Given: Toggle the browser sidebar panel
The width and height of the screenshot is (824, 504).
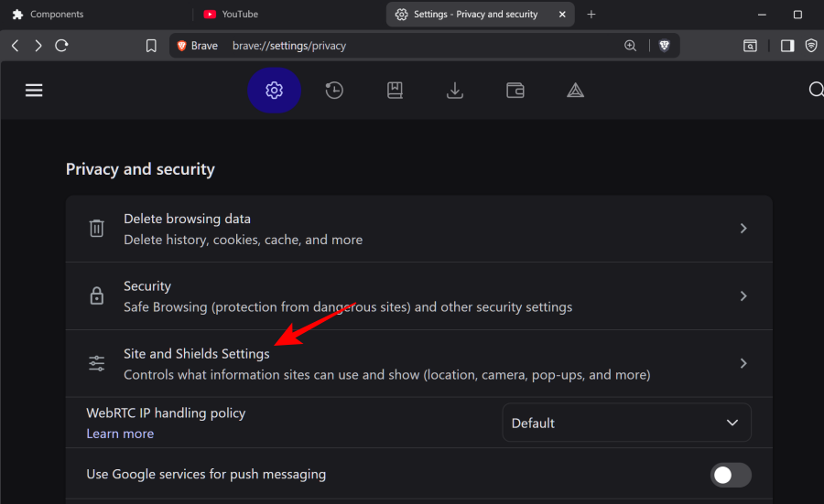Looking at the screenshot, I should [x=786, y=46].
